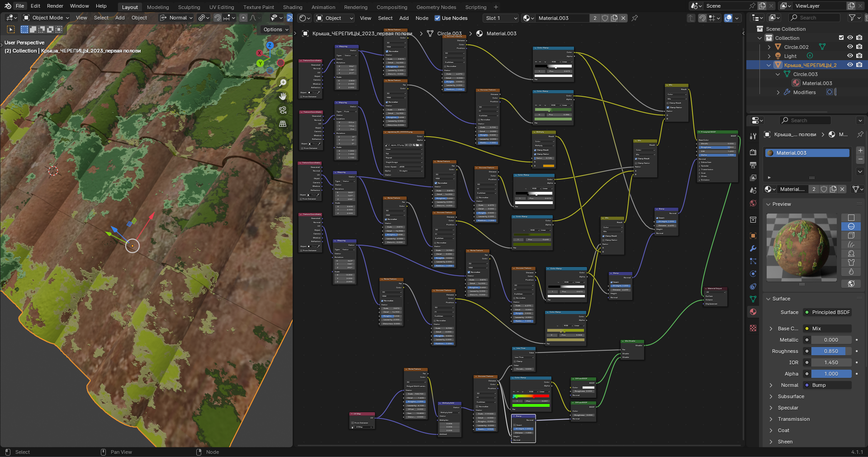Set material preview to Hair shape
The height and width of the screenshot is (457, 868).
click(851, 244)
